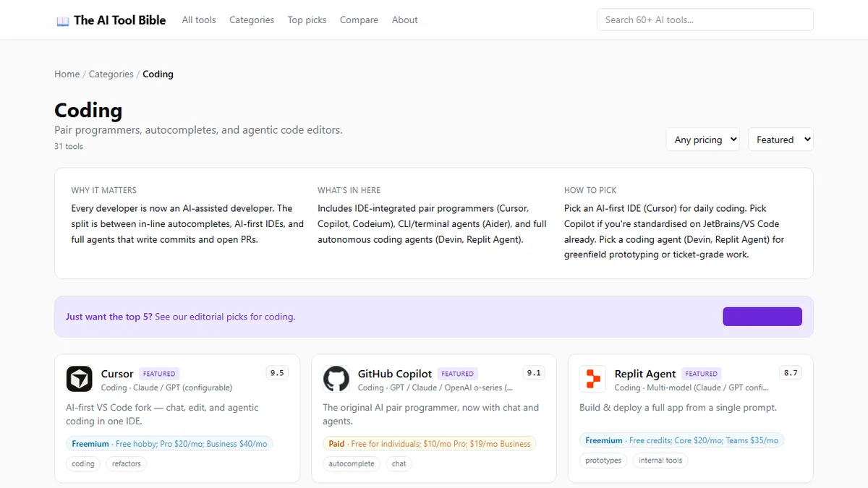
Task: Expand the Featured sort dropdown
Action: tap(780, 140)
